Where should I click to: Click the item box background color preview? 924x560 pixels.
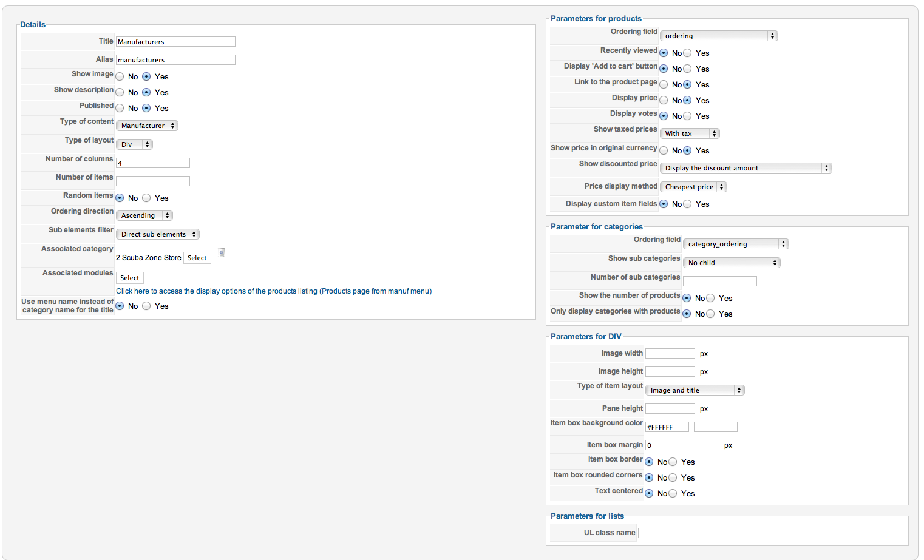(716, 427)
